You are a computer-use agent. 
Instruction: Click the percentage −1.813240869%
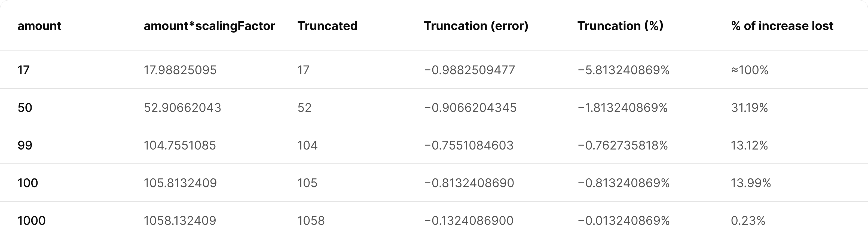tap(622, 108)
